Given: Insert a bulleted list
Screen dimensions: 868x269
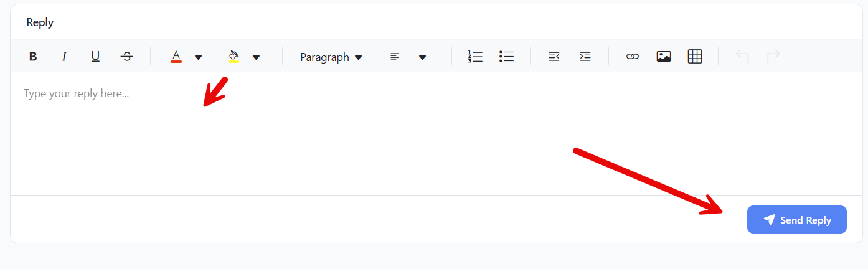Looking at the screenshot, I should point(506,57).
